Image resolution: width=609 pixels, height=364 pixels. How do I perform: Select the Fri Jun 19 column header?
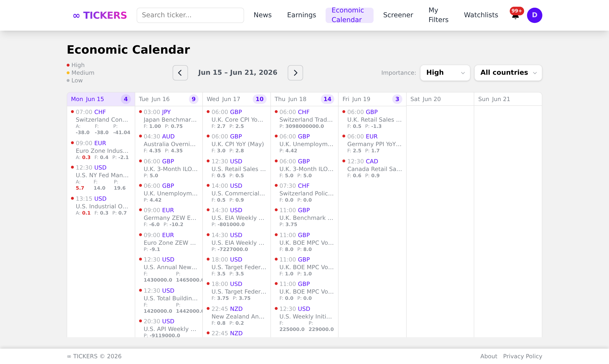click(372, 99)
